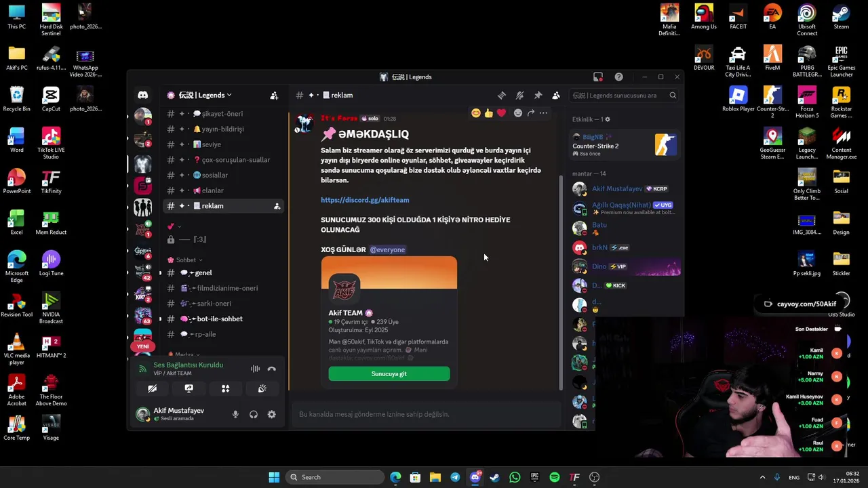868x488 pixels.
Task: Open şikayet-öneri channel
Action: click(222, 114)
